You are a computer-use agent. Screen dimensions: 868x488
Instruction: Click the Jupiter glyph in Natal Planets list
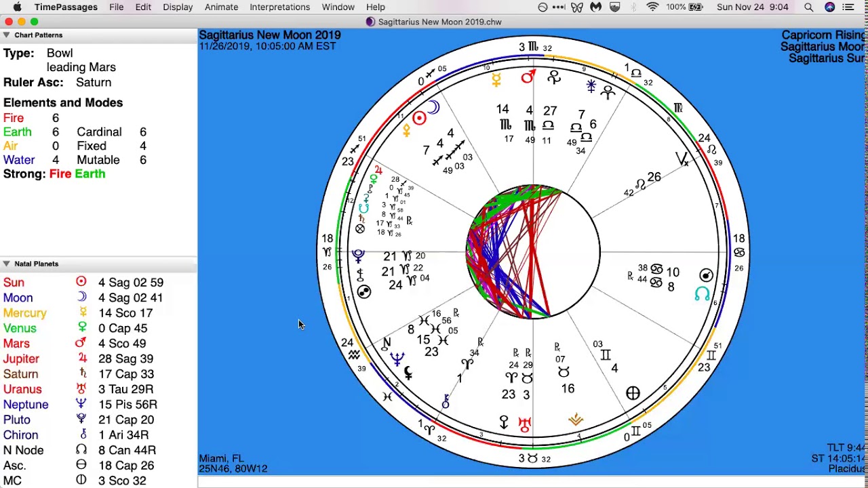pos(81,359)
